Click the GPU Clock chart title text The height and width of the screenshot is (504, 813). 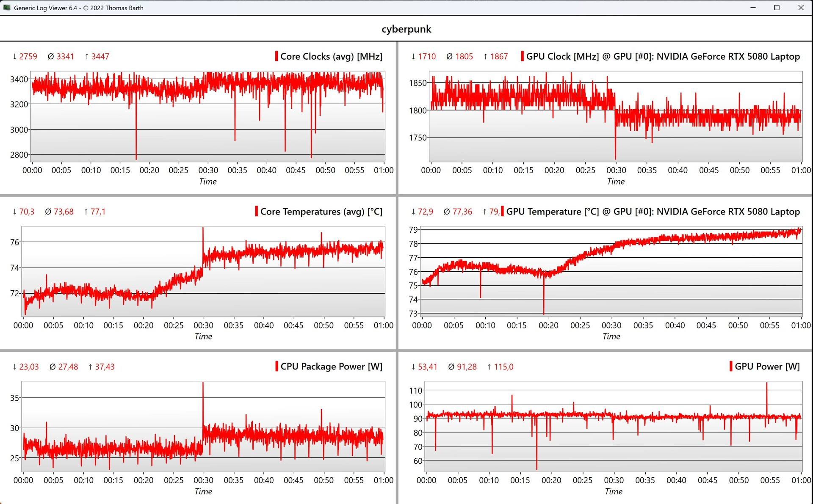(x=663, y=56)
